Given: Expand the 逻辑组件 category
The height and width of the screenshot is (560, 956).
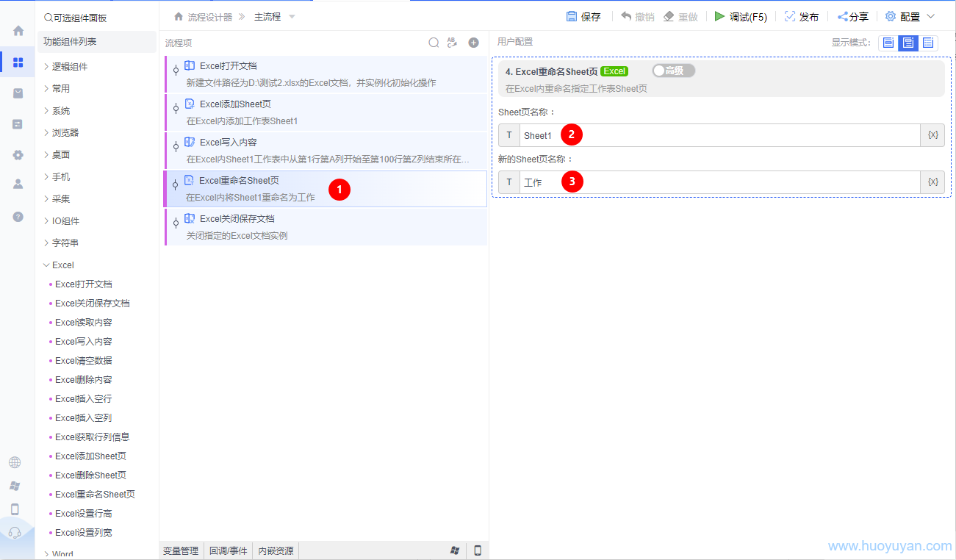Looking at the screenshot, I should [x=69, y=67].
